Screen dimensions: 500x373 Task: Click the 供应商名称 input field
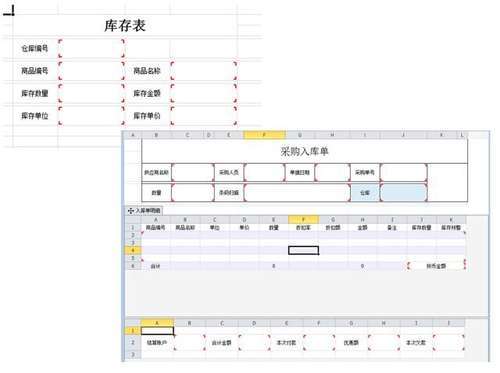tap(193, 172)
